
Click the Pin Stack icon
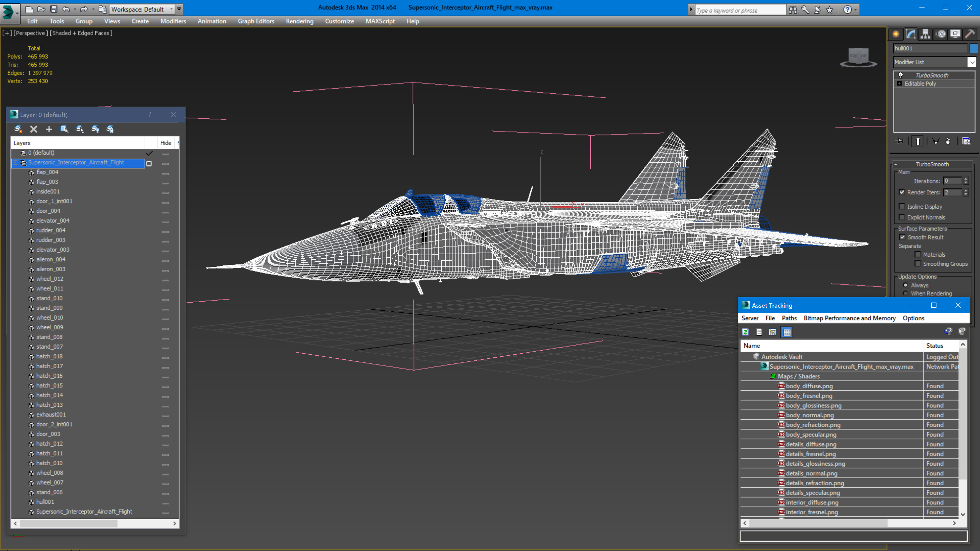pos(899,141)
